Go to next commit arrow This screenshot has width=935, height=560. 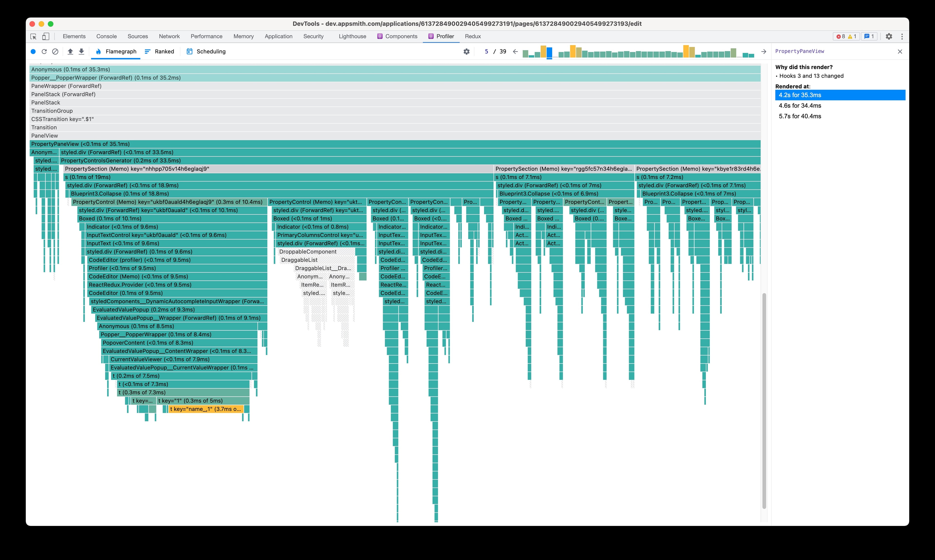[764, 51]
